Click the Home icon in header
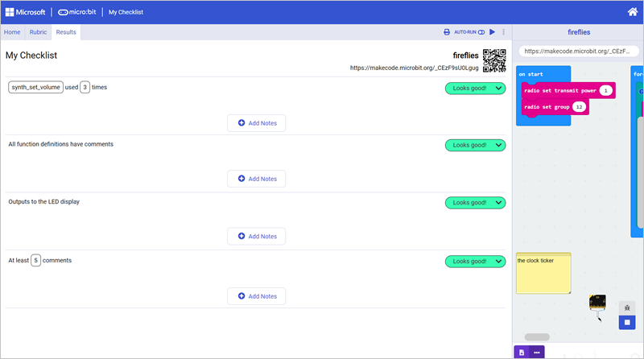This screenshot has width=644, height=359. (633, 12)
